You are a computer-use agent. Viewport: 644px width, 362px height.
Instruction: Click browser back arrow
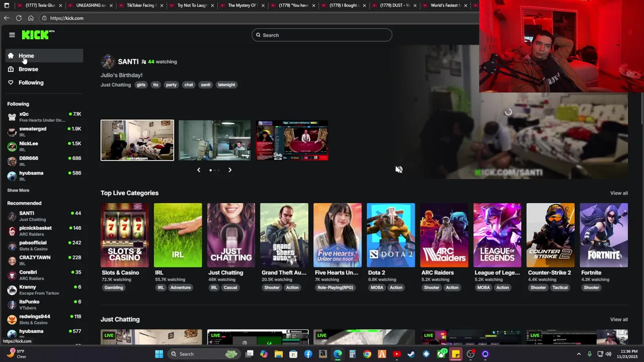[x=7, y=18]
